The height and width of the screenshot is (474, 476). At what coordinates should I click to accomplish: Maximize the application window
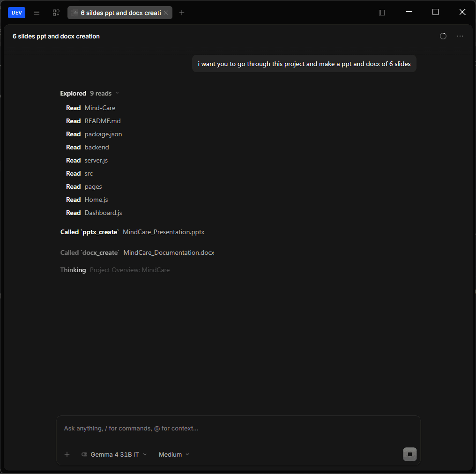436,12
